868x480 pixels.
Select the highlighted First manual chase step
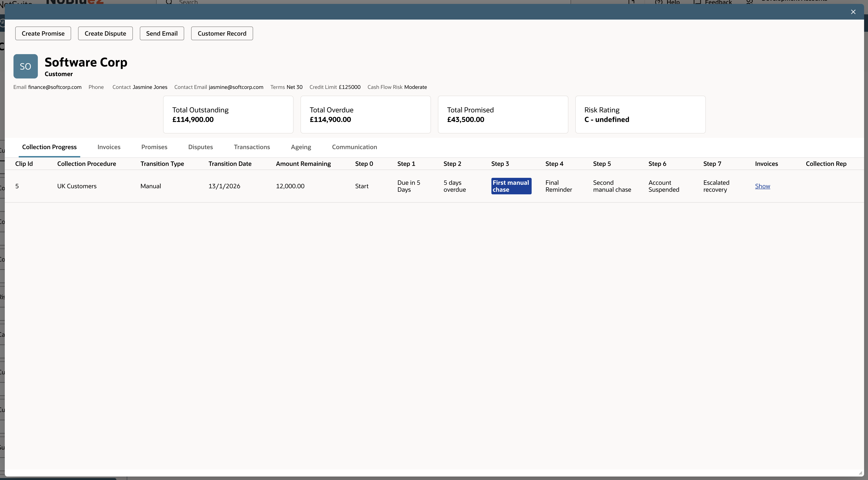pyautogui.click(x=511, y=186)
